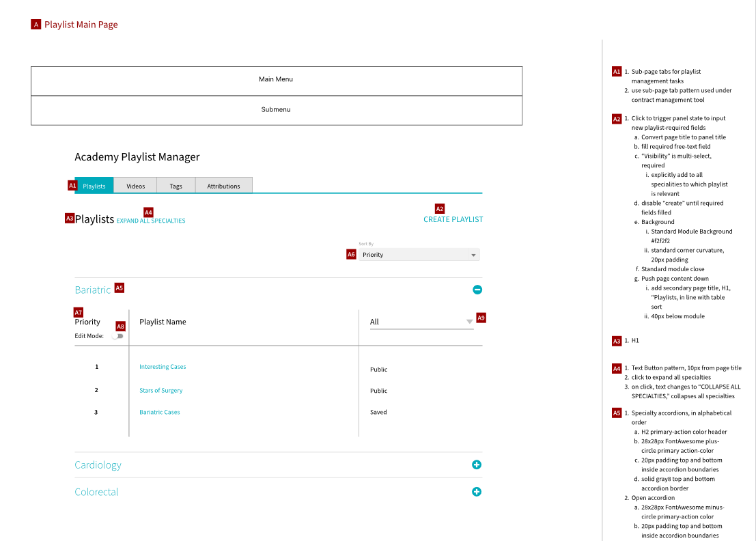The image size is (756, 541).
Task: Click CREATE PLAYLIST text button
Action: coord(453,219)
